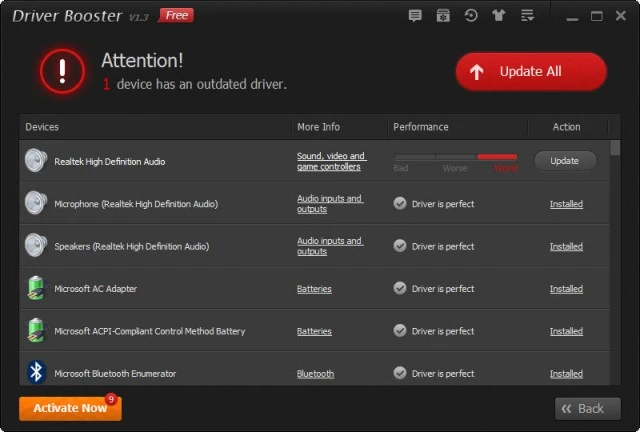640x432 pixels.
Task: Open the skin shirt icon
Action: tap(498, 16)
